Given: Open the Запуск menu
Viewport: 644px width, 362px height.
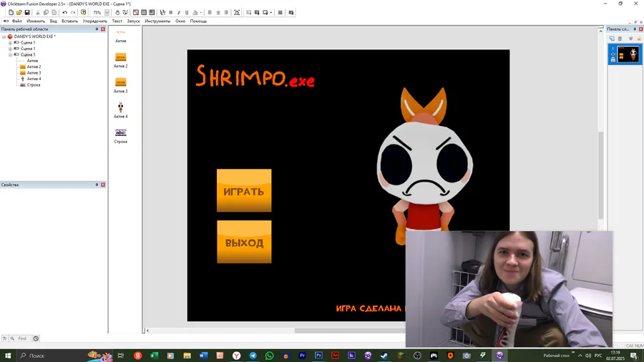Looking at the screenshot, I should pyautogui.click(x=134, y=21).
